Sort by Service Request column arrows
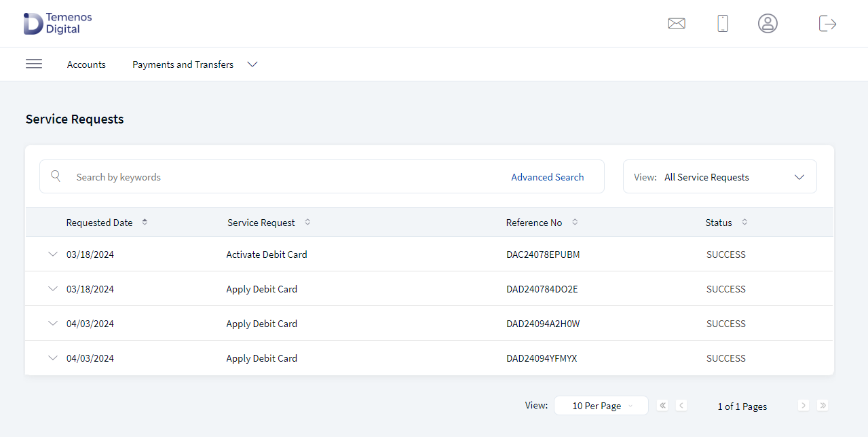868x437 pixels. (x=307, y=222)
